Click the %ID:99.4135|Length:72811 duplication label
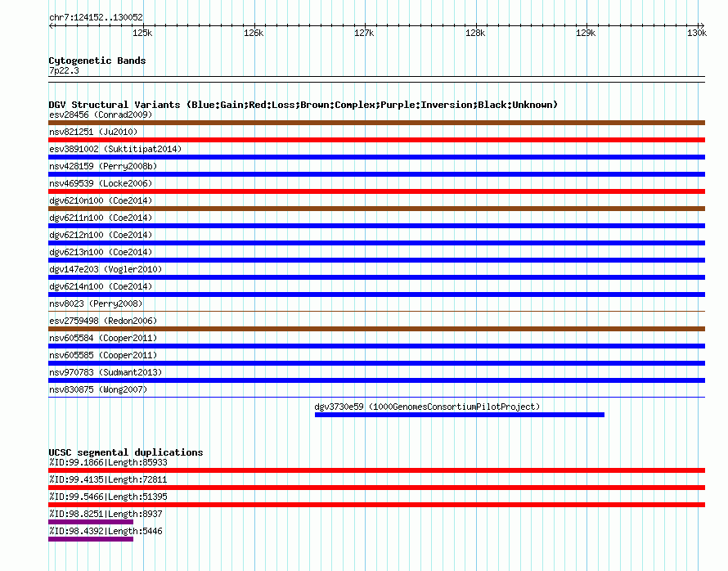The height and width of the screenshot is (571, 728). tap(108, 479)
